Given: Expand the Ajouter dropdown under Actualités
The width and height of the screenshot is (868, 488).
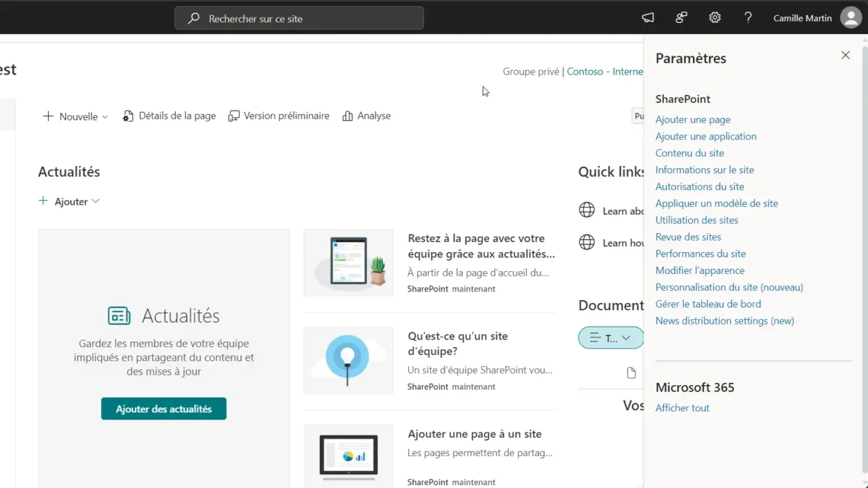Looking at the screenshot, I should [96, 201].
